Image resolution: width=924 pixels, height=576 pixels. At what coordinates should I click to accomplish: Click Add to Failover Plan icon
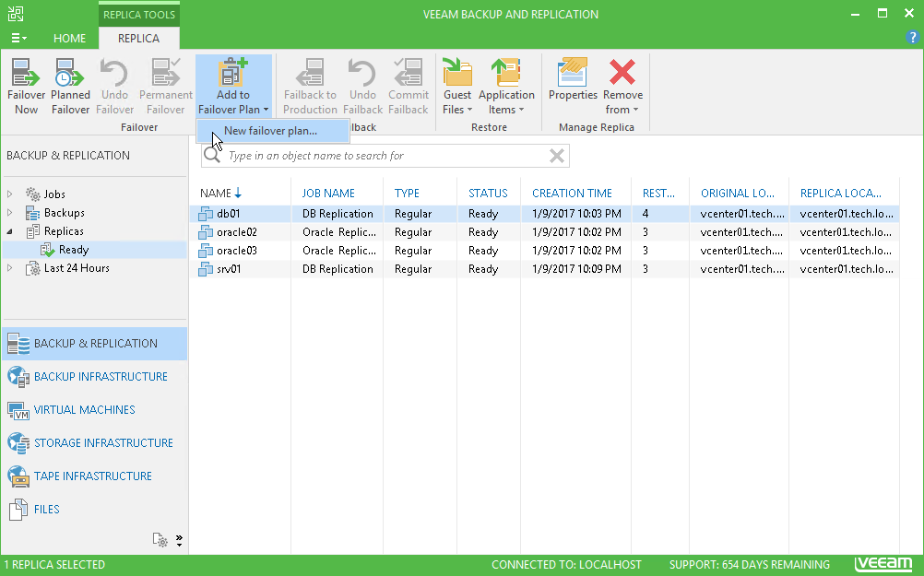click(x=233, y=73)
